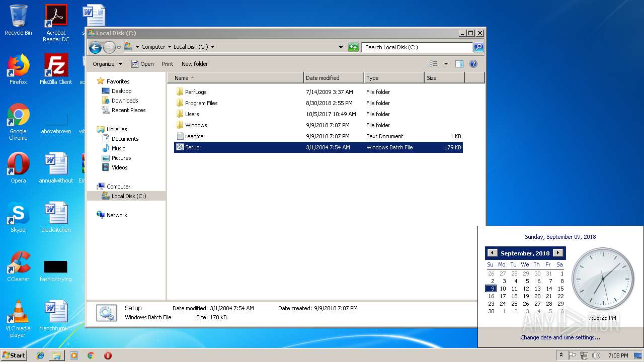Select the VLC media player desktop icon

click(x=18, y=319)
